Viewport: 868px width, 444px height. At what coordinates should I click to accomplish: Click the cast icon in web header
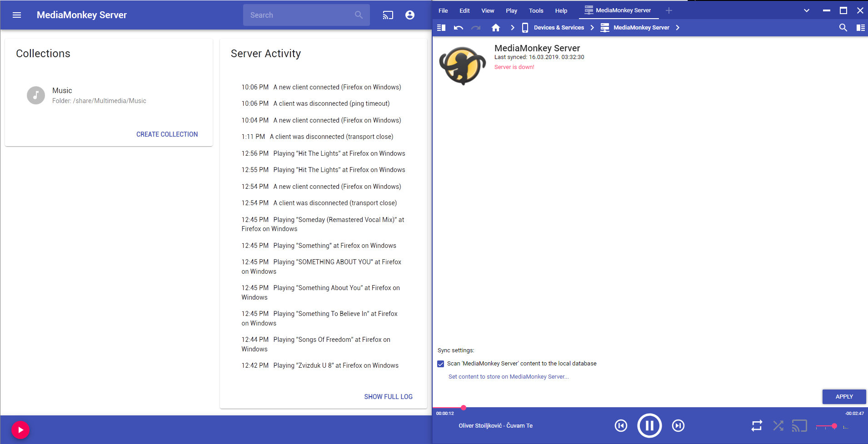tap(388, 15)
